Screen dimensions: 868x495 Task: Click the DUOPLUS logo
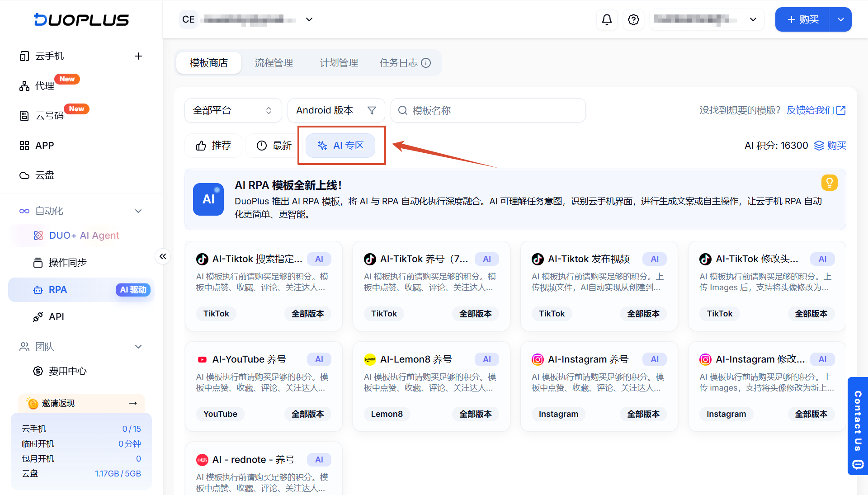(x=81, y=20)
